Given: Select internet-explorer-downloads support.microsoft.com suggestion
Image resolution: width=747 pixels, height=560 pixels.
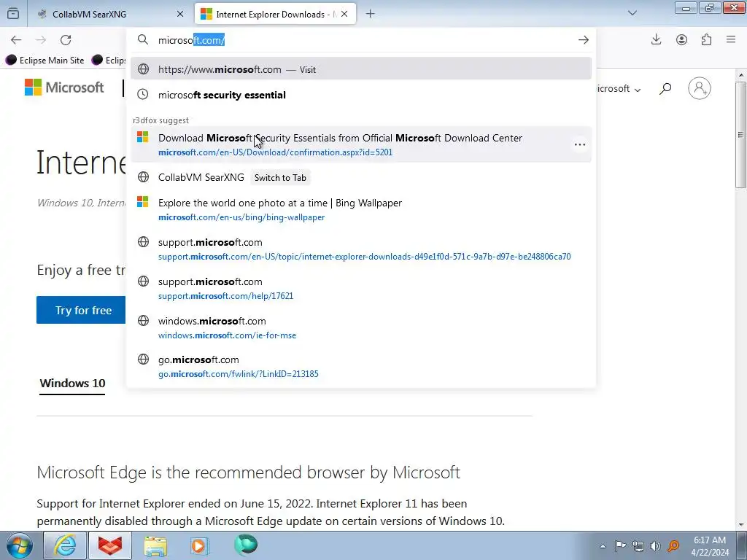Looking at the screenshot, I should coord(361,249).
